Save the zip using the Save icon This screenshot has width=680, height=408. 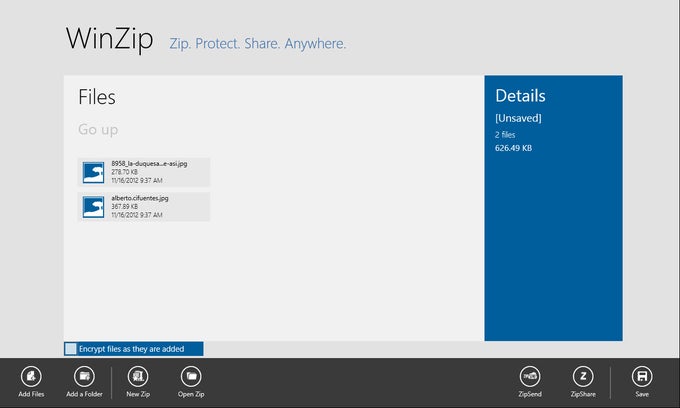pyautogui.click(x=642, y=376)
